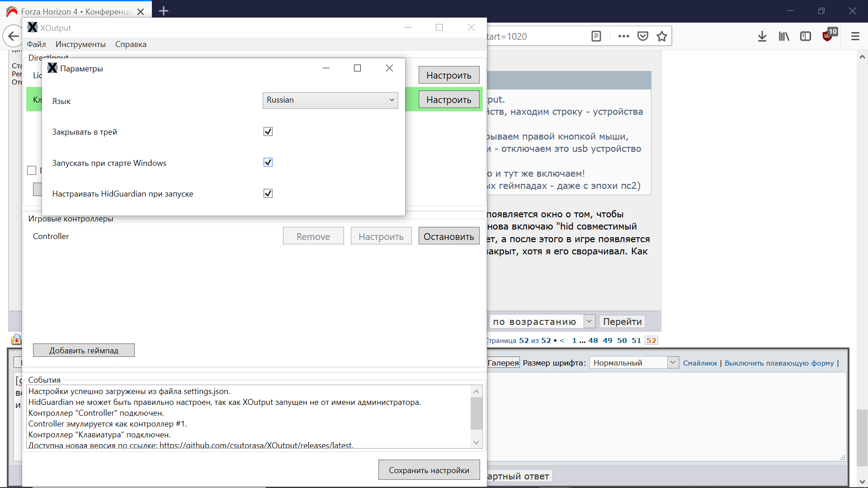Toggle the Firefox sidebar icon
The width and height of the screenshot is (868, 488).
tap(806, 37)
